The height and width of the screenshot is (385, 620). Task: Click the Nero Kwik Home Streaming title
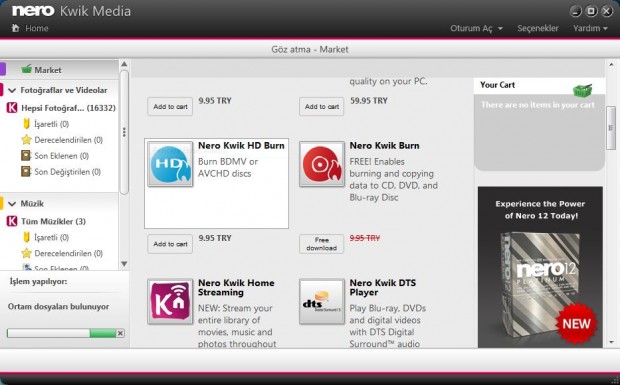pyautogui.click(x=236, y=287)
